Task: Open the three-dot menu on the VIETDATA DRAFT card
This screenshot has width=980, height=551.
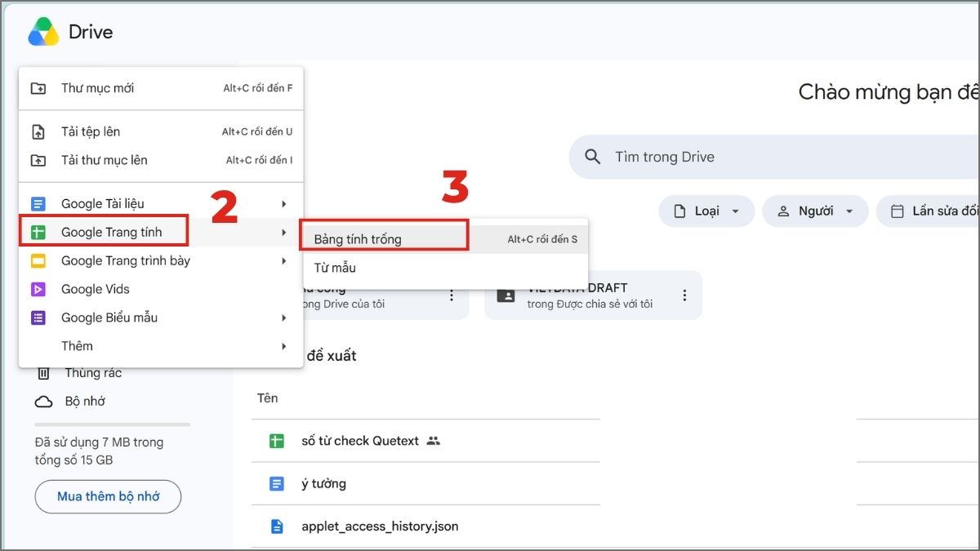Action: 684,295
